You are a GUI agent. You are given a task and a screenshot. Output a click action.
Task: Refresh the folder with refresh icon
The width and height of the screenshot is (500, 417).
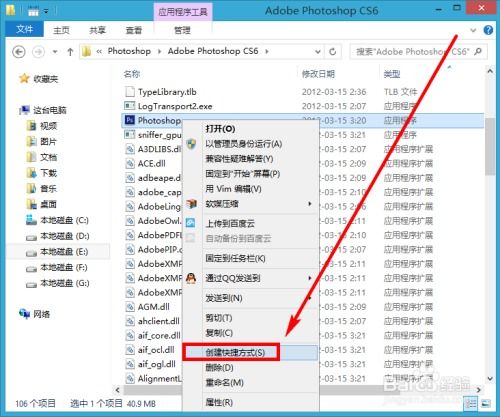(332, 52)
